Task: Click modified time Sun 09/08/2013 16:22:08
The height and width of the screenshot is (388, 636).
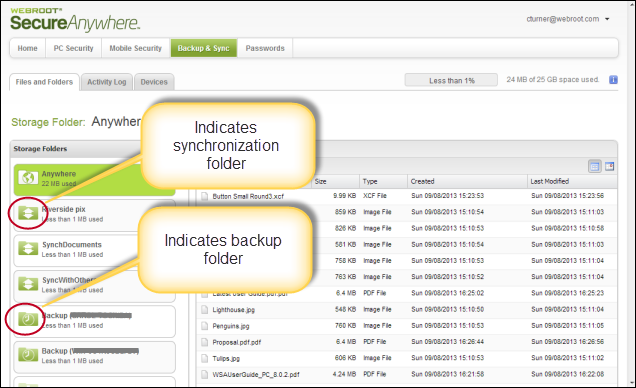Action: (567, 374)
